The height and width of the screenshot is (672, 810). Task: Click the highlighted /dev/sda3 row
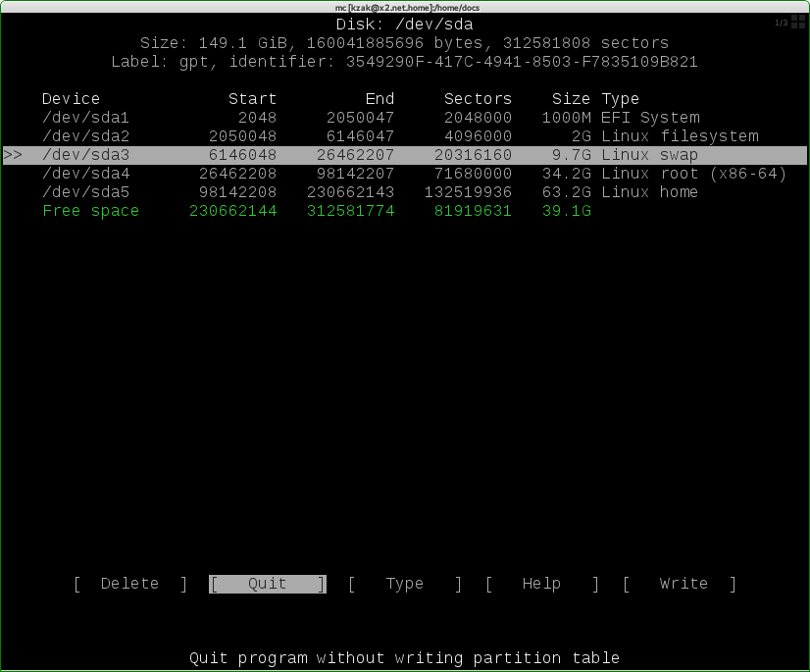point(405,155)
